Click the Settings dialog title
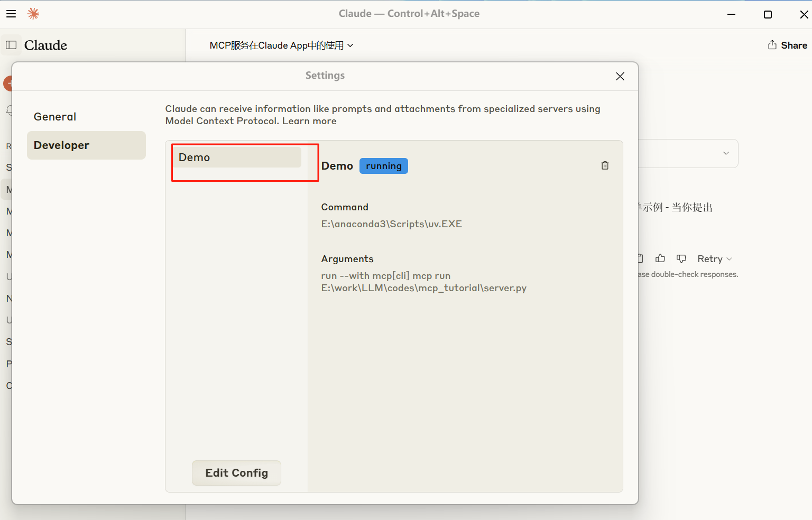The width and height of the screenshot is (812, 520). point(325,76)
